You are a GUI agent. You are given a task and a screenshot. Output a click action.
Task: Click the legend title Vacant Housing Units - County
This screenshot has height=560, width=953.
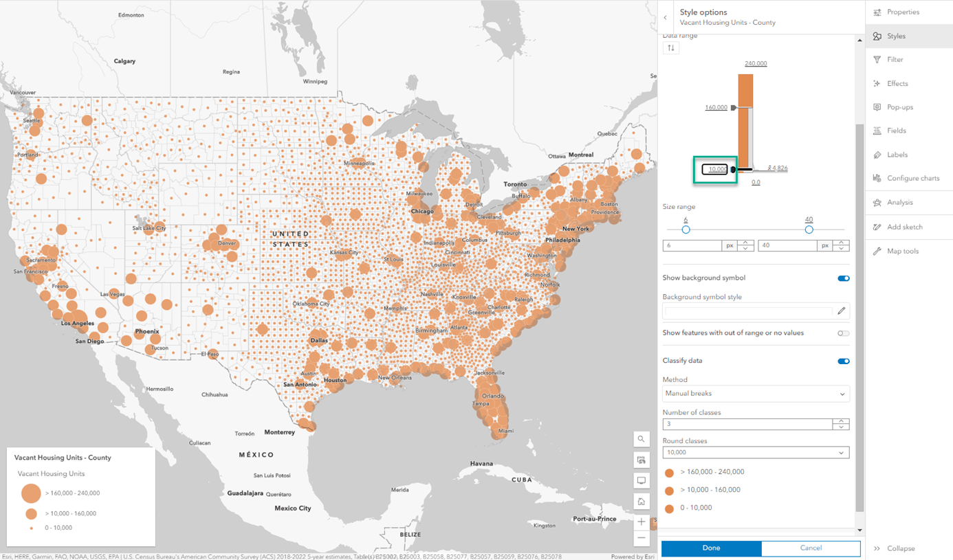click(63, 458)
